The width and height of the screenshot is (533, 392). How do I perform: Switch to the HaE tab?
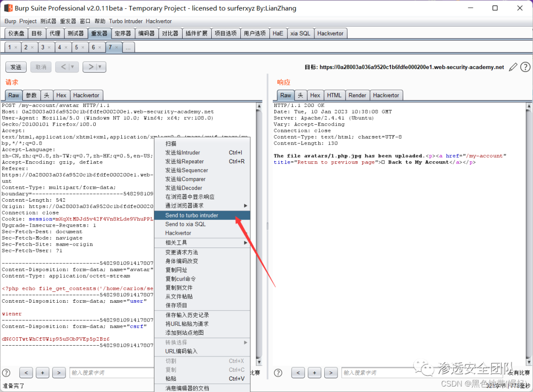pos(278,34)
